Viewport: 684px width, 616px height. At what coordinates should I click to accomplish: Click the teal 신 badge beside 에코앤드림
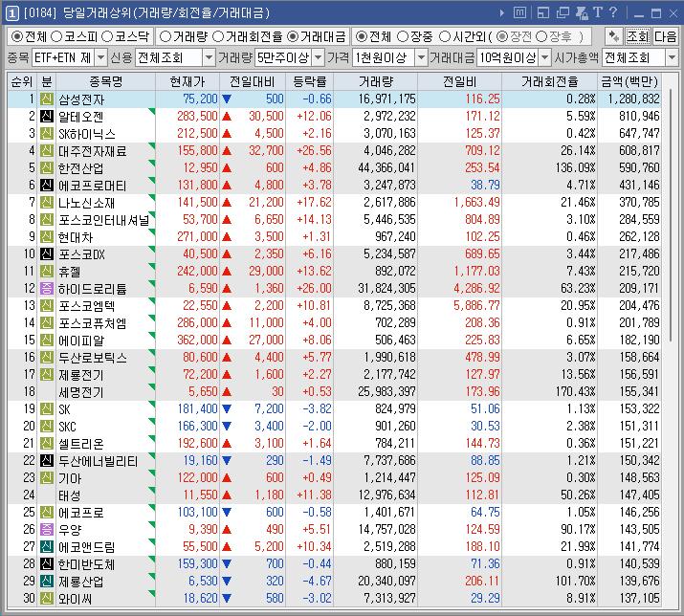(x=47, y=546)
